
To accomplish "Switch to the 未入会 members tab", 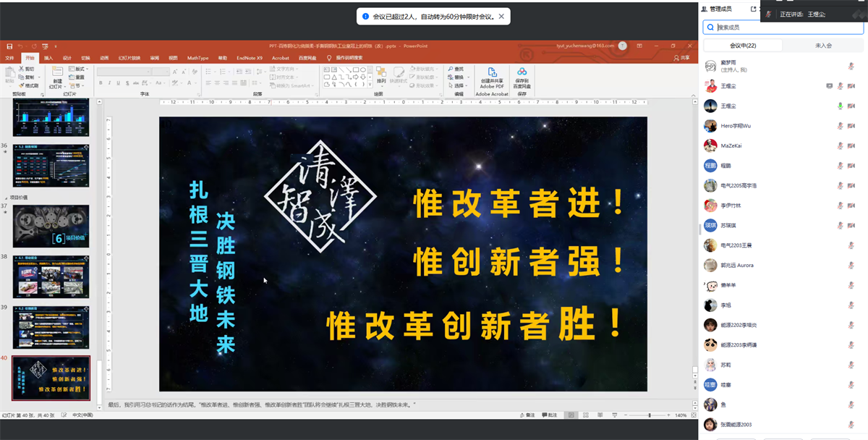I will pos(823,45).
